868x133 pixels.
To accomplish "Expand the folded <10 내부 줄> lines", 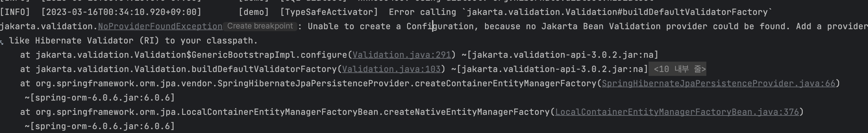I will coord(678,69).
